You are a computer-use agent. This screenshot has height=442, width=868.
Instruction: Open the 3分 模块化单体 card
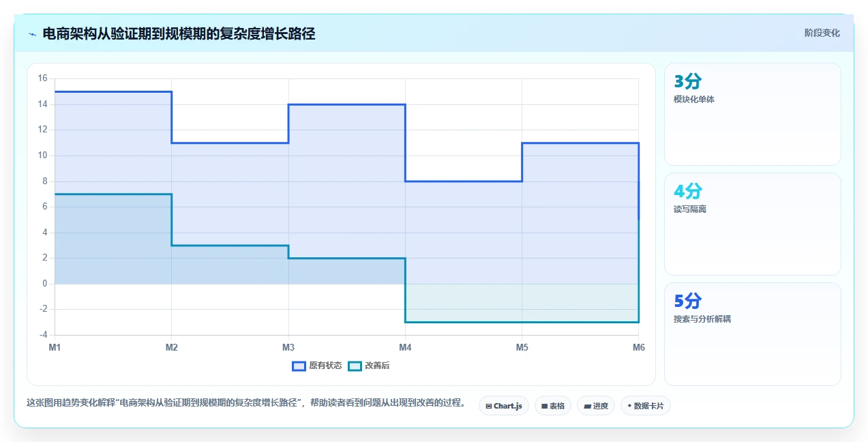tap(752, 114)
